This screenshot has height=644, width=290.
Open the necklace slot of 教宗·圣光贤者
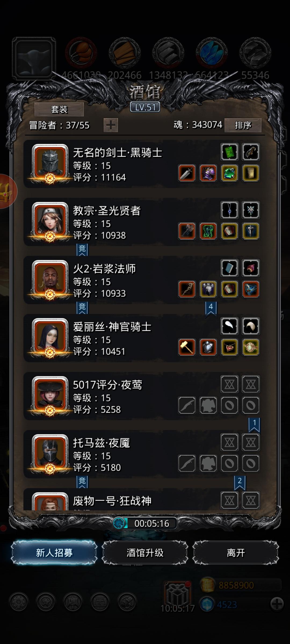(229, 210)
